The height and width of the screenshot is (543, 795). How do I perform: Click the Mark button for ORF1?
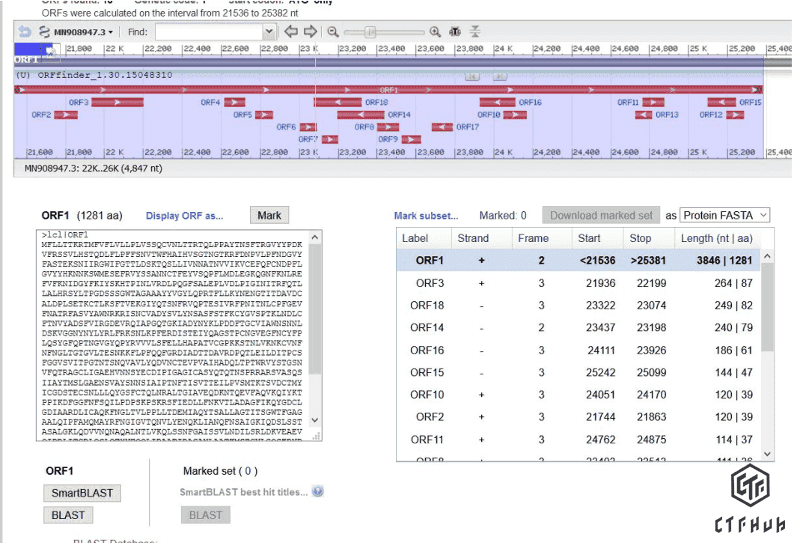coord(269,215)
